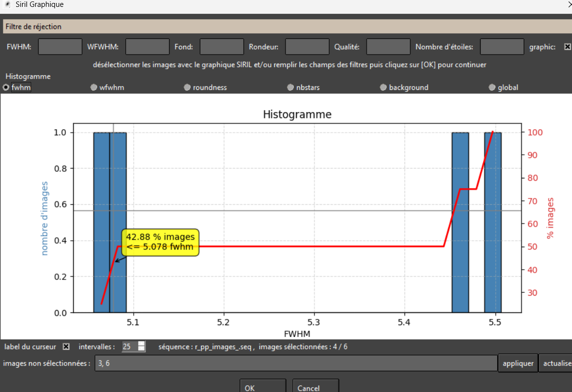Click the Siril window icon in title bar
572x392 pixels.
point(7,4)
